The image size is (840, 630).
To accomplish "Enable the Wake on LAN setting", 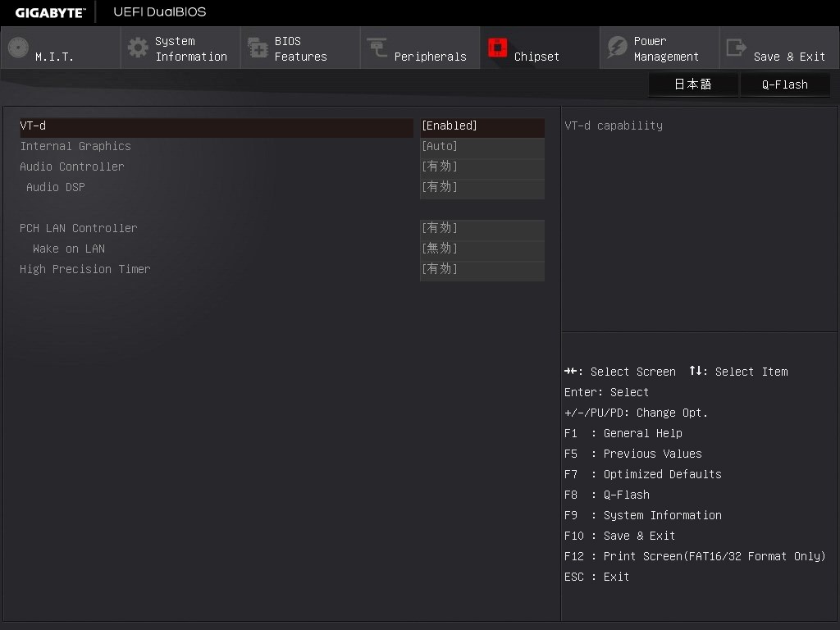I will tap(482, 248).
